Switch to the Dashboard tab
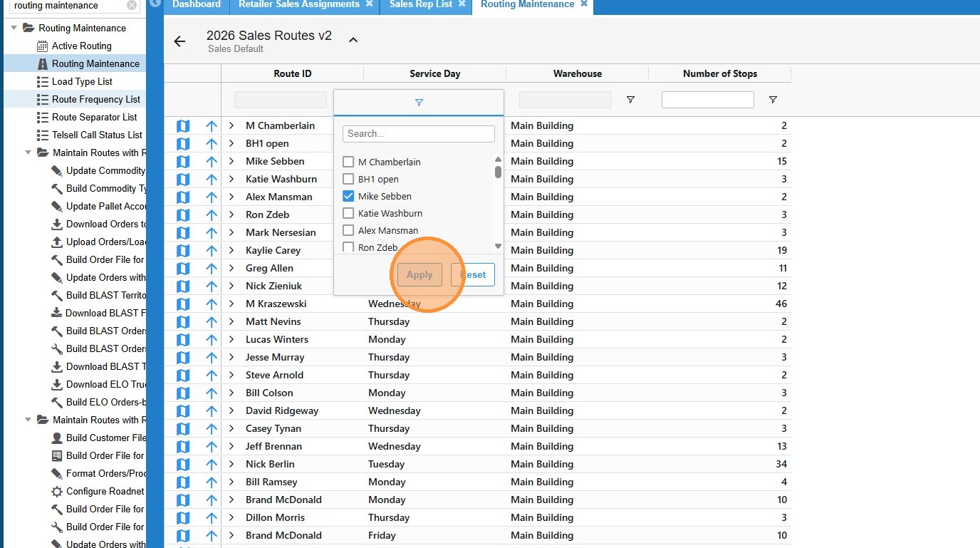Viewport: 980px width, 548px height. tap(196, 5)
